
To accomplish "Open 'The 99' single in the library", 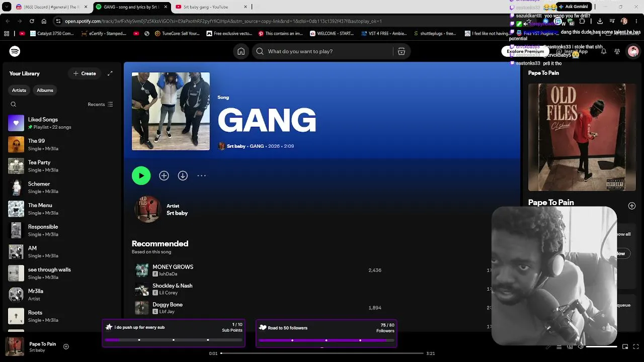I will pos(63,145).
